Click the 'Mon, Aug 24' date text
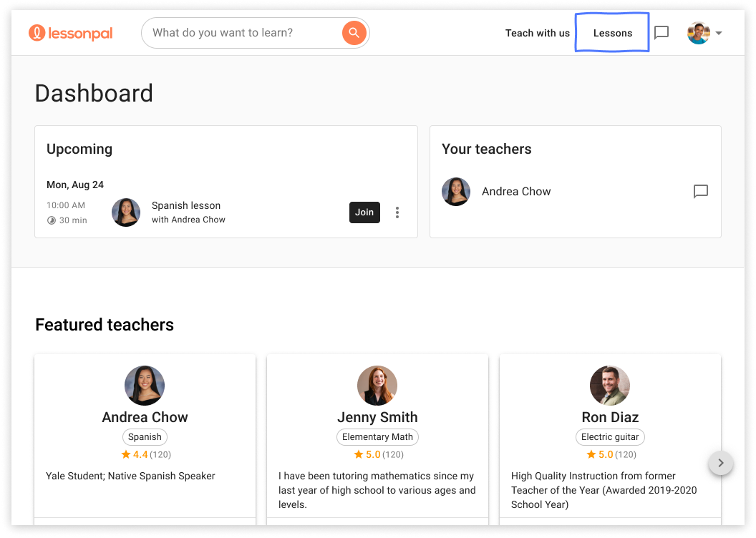 point(75,185)
